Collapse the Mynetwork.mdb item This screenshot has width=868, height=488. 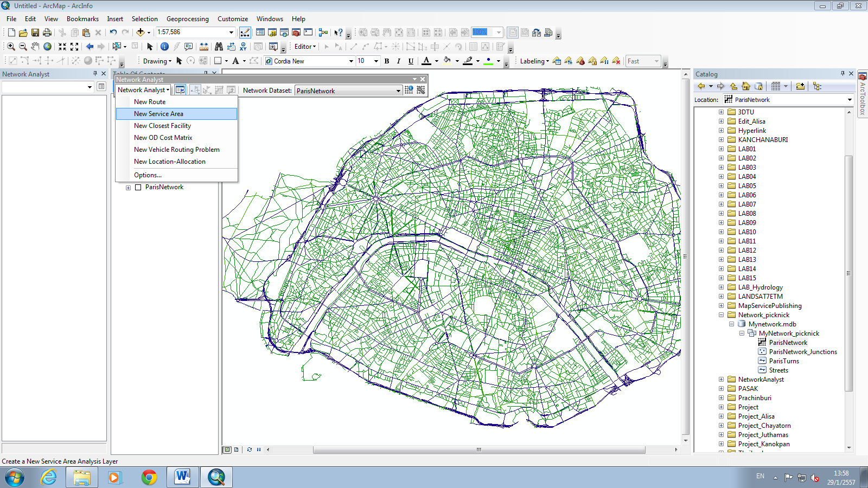pyautogui.click(x=731, y=324)
